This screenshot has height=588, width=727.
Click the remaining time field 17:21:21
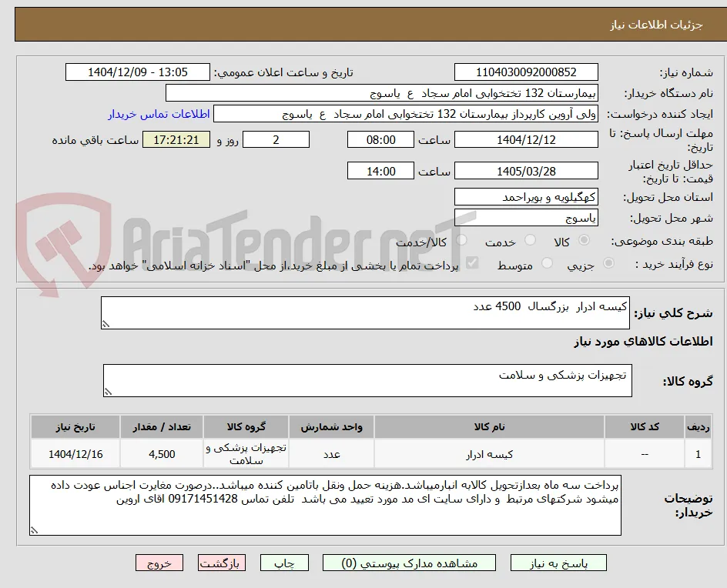[176, 139]
